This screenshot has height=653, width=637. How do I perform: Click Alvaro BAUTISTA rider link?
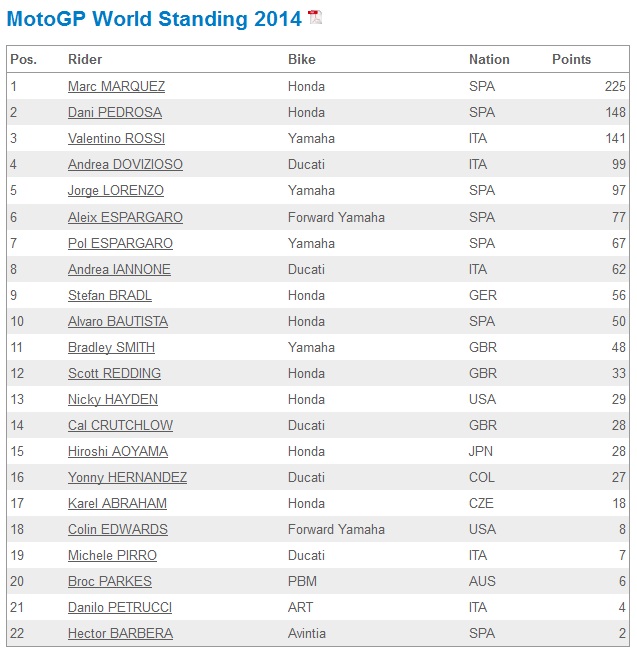(118, 321)
